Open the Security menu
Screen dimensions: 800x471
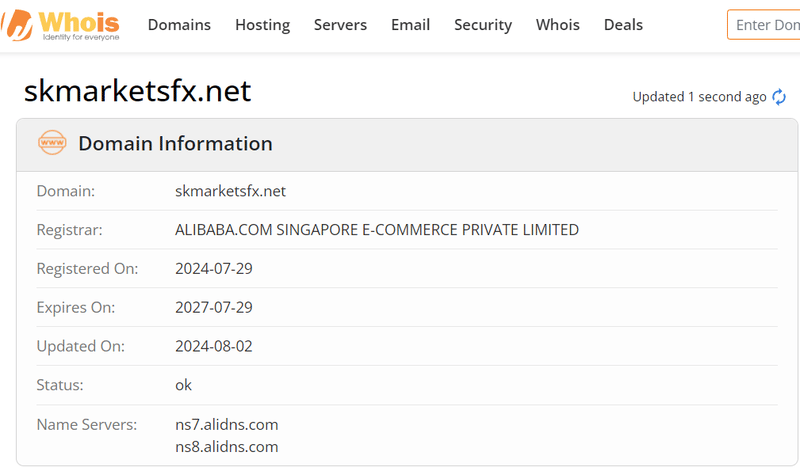[x=483, y=24]
